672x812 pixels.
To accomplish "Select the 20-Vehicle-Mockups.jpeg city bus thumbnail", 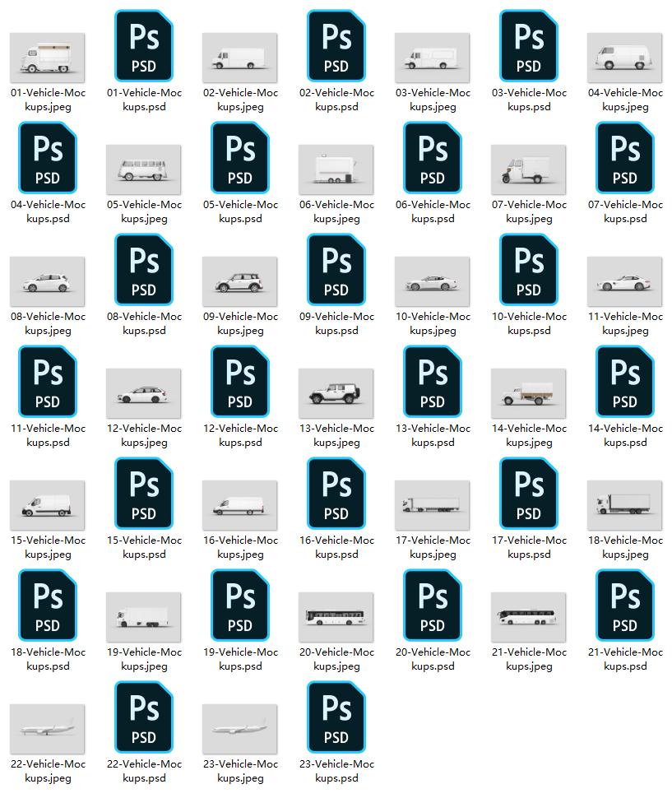I will [x=336, y=617].
